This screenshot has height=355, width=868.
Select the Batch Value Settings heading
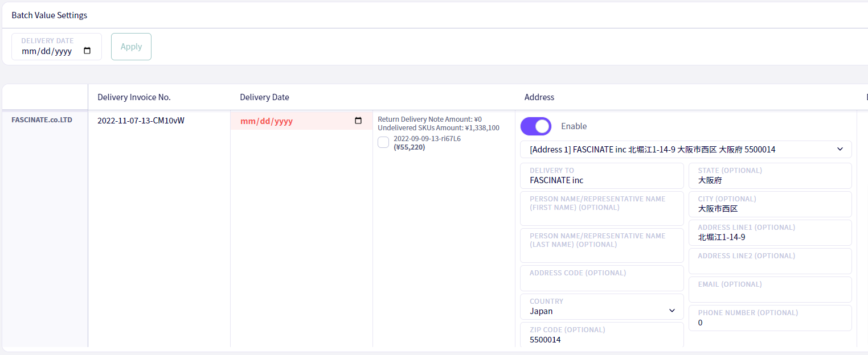(x=50, y=15)
